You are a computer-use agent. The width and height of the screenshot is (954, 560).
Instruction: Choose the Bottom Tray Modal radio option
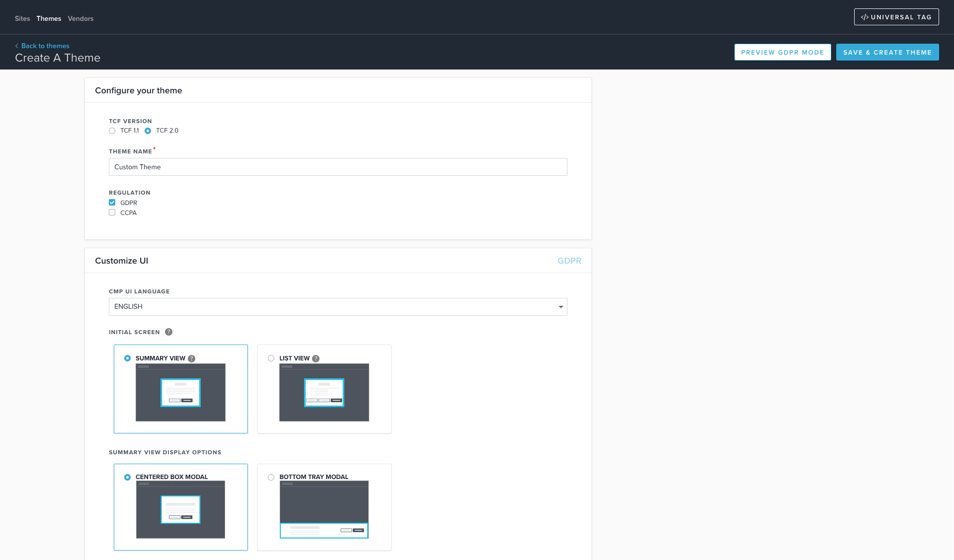click(271, 477)
